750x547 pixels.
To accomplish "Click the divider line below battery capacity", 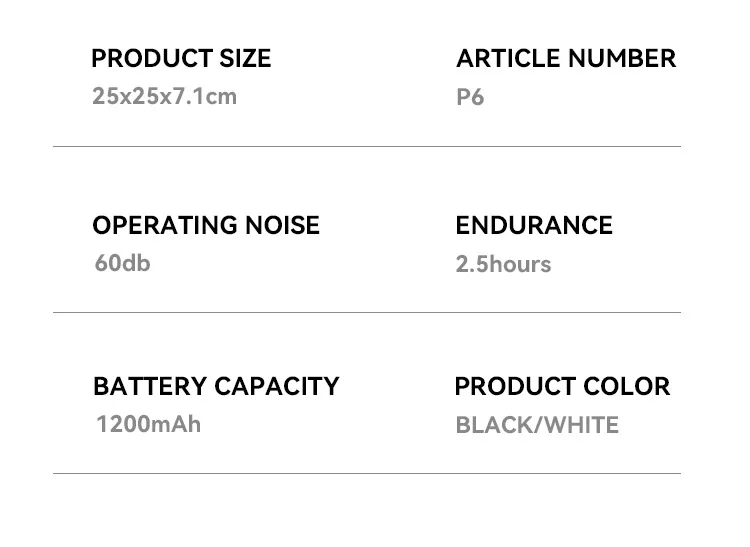I will pos(366,473).
